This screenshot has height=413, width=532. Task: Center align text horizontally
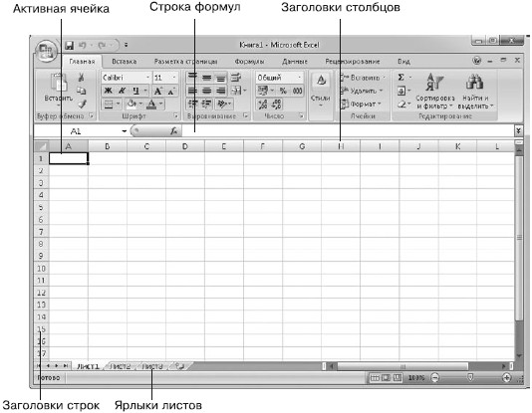[207, 91]
